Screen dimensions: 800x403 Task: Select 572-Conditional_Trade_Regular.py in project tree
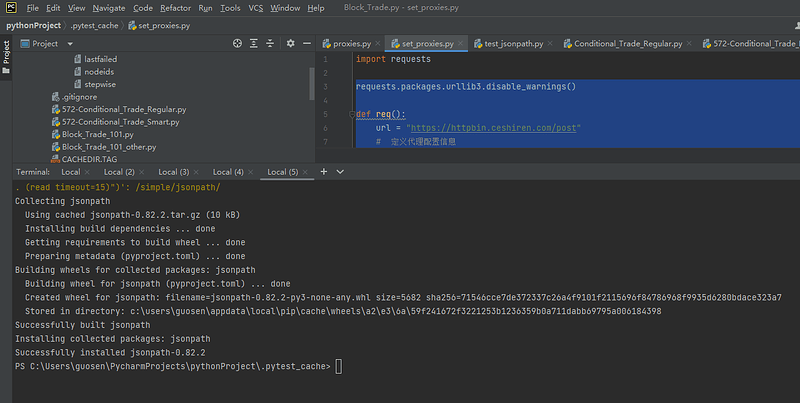[119, 109]
